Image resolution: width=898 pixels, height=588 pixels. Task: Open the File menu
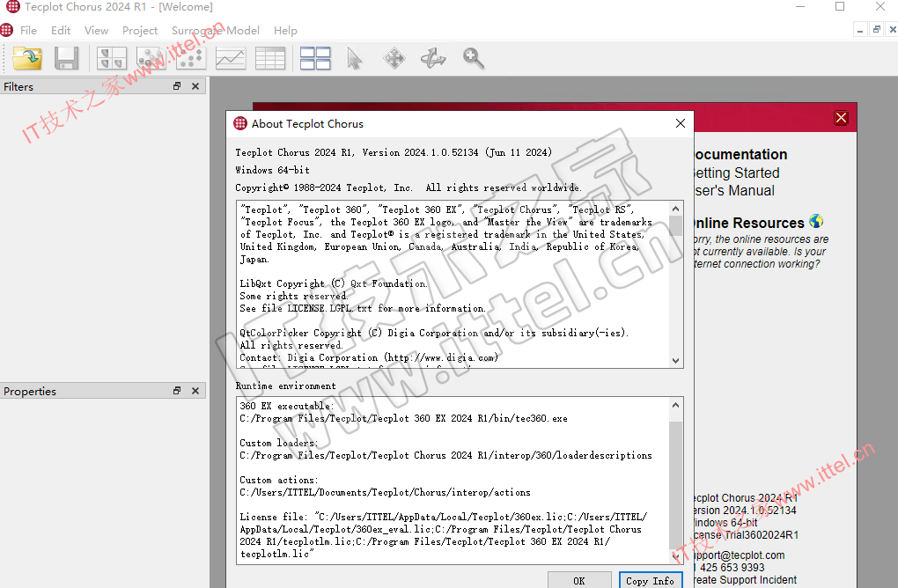[x=29, y=30]
